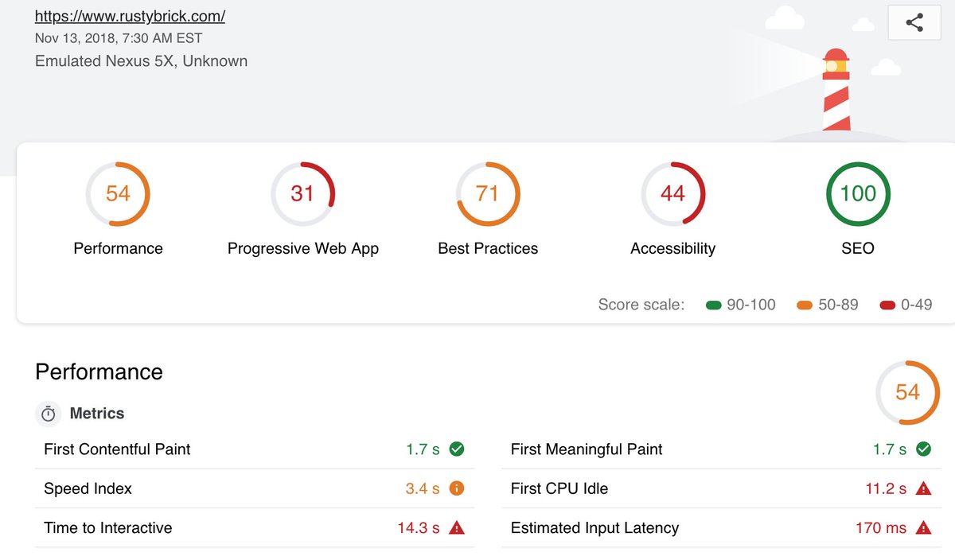Screen dimensions: 955x560
Task: Click the Performance heading text
Action: pyautogui.click(x=98, y=371)
